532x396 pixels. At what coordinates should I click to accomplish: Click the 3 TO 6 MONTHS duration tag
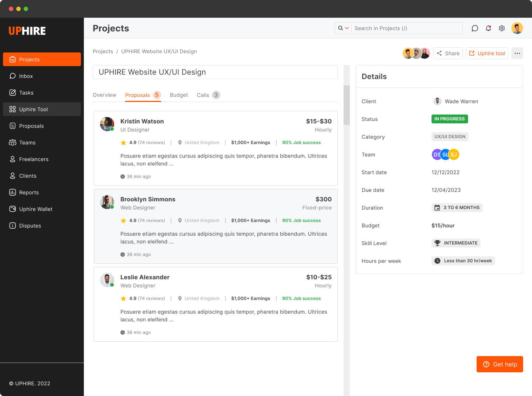pos(457,208)
